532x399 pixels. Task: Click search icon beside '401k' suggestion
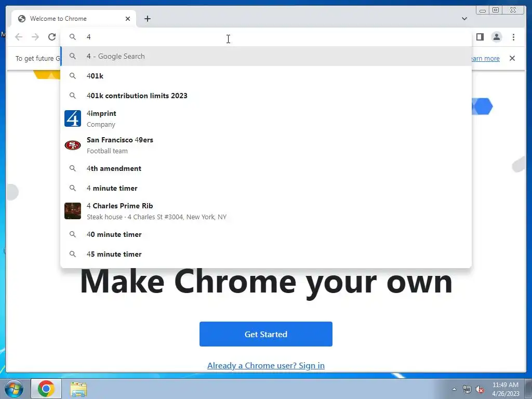[x=73, y=76]
